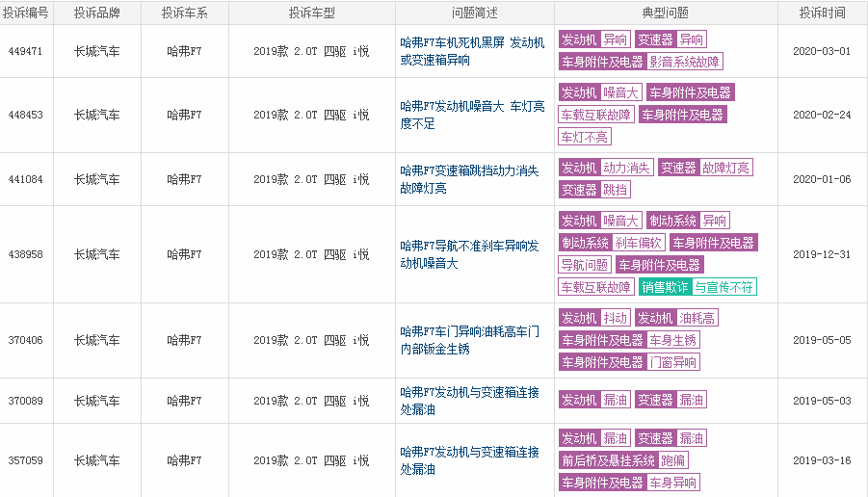Click the 发动机 动力消失 tag
Viewport: 868px width, 497px height.
606,168
